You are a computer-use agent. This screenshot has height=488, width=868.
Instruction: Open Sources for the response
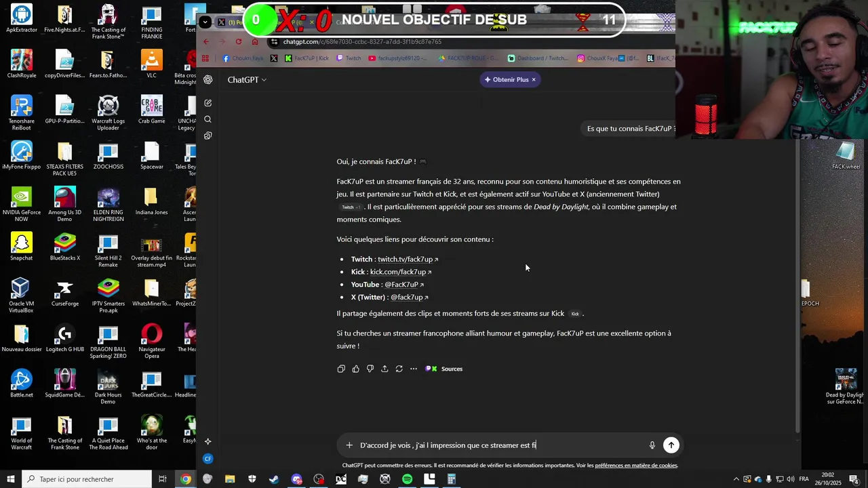444,369
